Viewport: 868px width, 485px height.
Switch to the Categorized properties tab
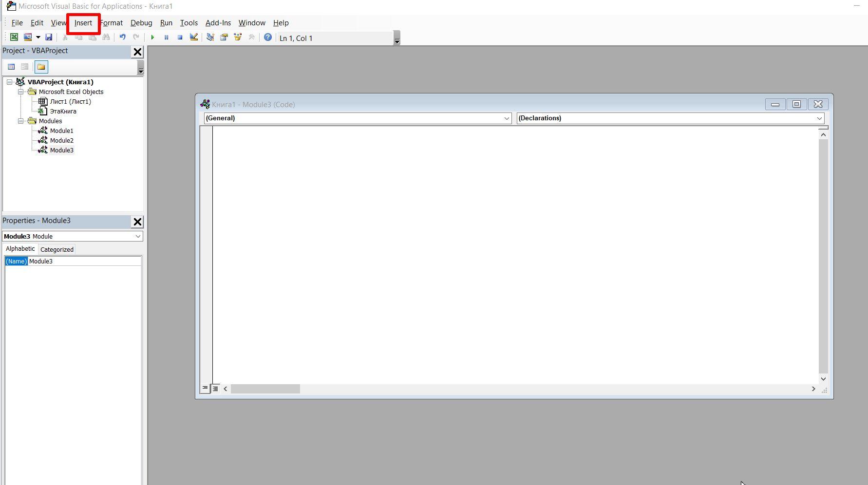(57, 250)
